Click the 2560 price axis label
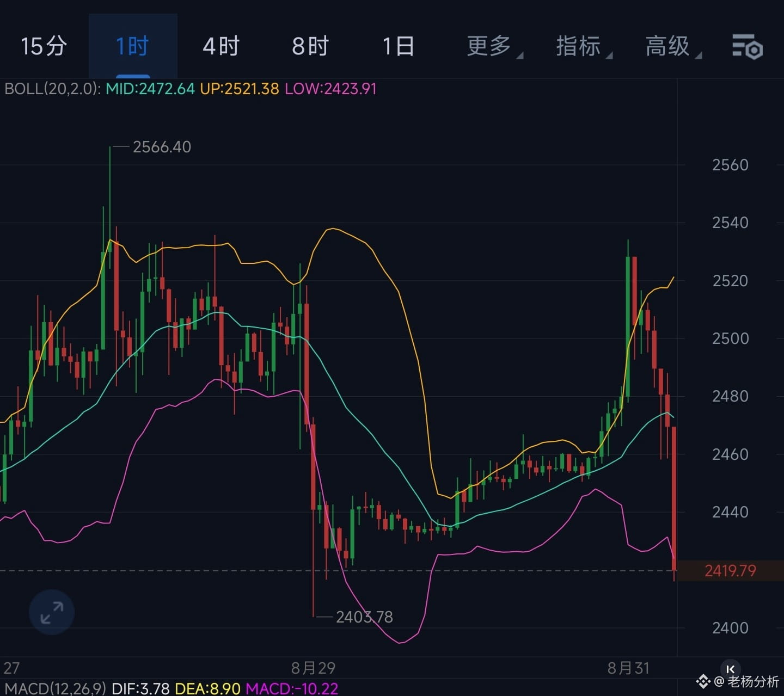 (x=730, y=165)
